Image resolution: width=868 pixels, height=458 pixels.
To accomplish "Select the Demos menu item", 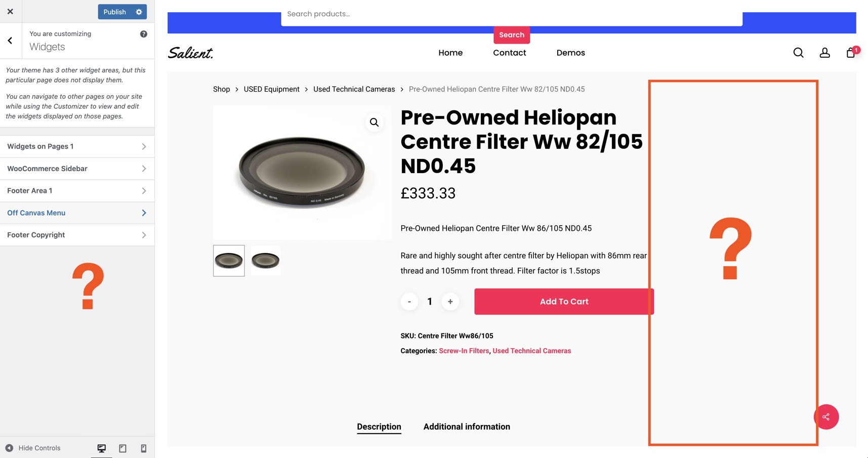I will click(570, 53).
